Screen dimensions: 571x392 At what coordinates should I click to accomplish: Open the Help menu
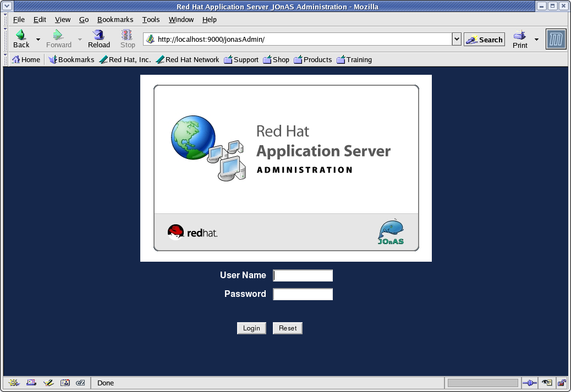[210, 20]
